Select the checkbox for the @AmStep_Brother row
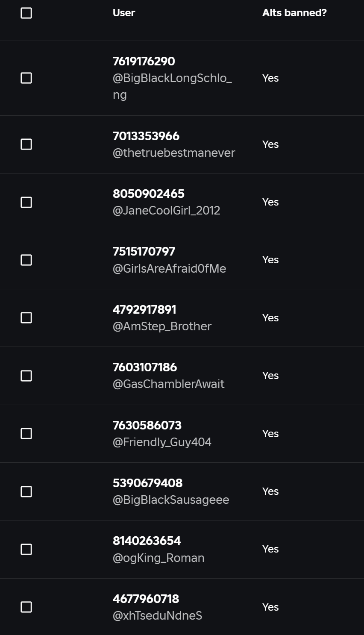The height and width of the screenshot is (635, 364). pyautogui.click(x=26, y=318)
